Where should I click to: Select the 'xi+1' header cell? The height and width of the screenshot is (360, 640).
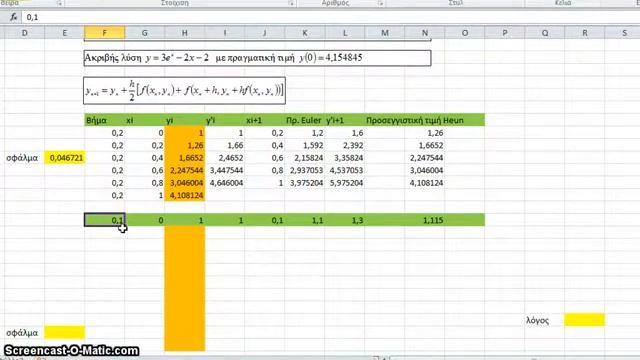click(x=264, y=120)
